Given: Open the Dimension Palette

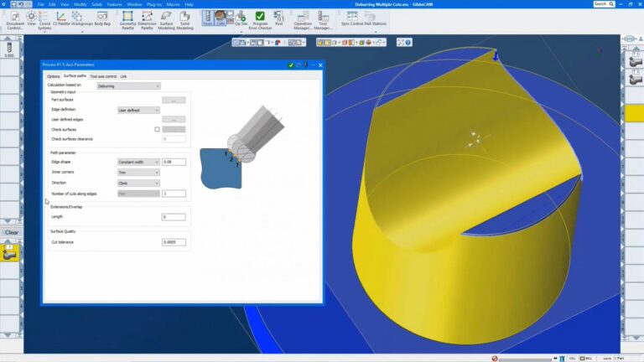Looking at the screenshot, I should [147, 20].
